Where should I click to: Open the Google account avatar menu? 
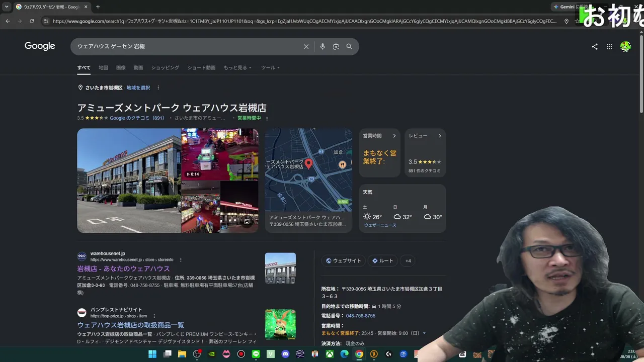coord(625,47)
